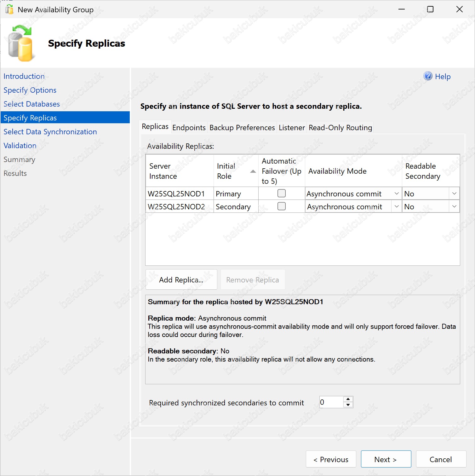
Task: Click the Specify Replicas wizard database icon
Action: [x=21, y=44]
